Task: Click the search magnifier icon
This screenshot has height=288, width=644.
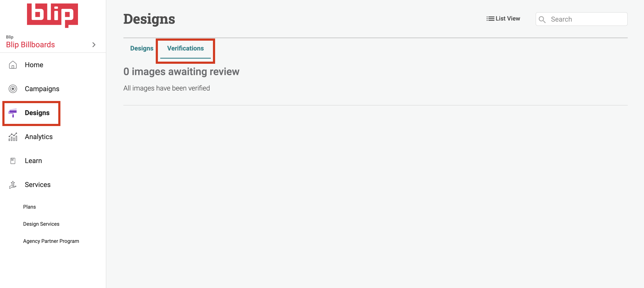Action: coord(542,19)
